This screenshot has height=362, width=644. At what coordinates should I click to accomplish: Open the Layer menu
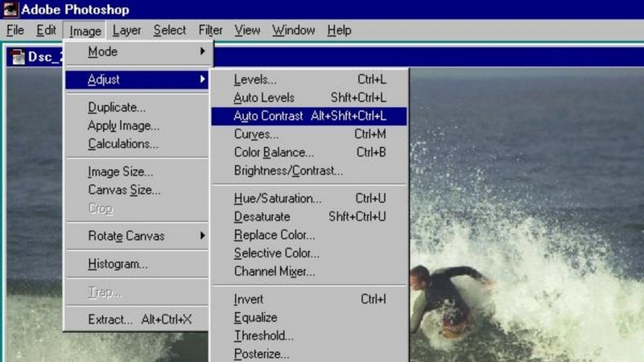pyautogui.click(x=126, y=31)
